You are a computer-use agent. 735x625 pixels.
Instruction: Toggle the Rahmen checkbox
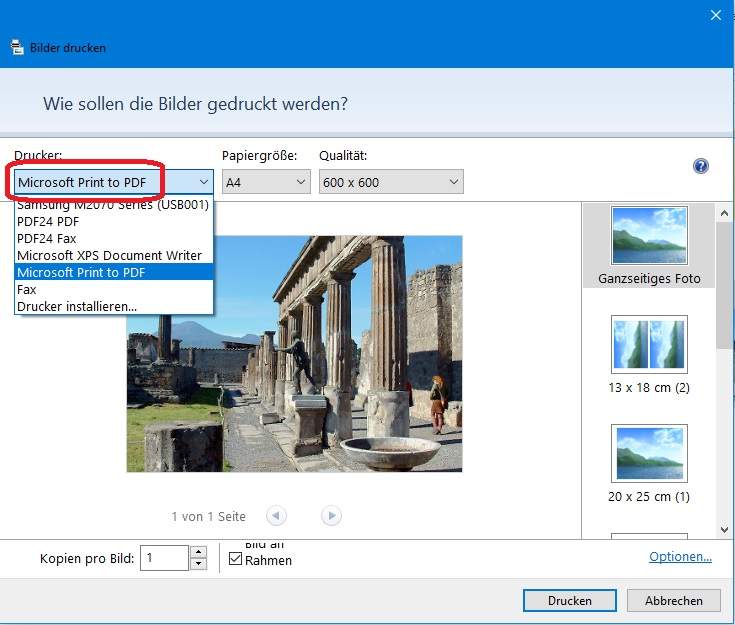click(x=235, y=558)
